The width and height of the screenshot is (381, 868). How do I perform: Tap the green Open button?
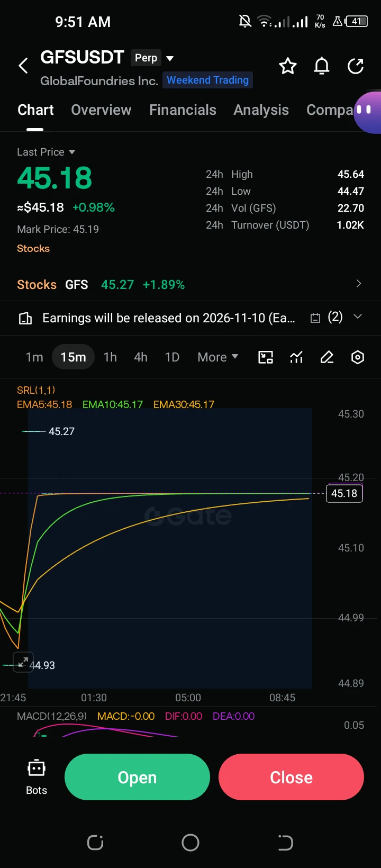point(137,777)
